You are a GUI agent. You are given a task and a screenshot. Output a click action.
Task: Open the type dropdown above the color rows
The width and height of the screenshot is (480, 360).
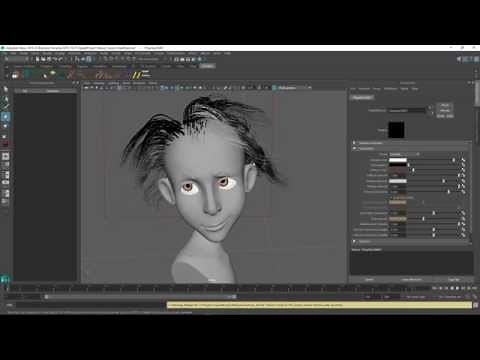pos(403,154)
